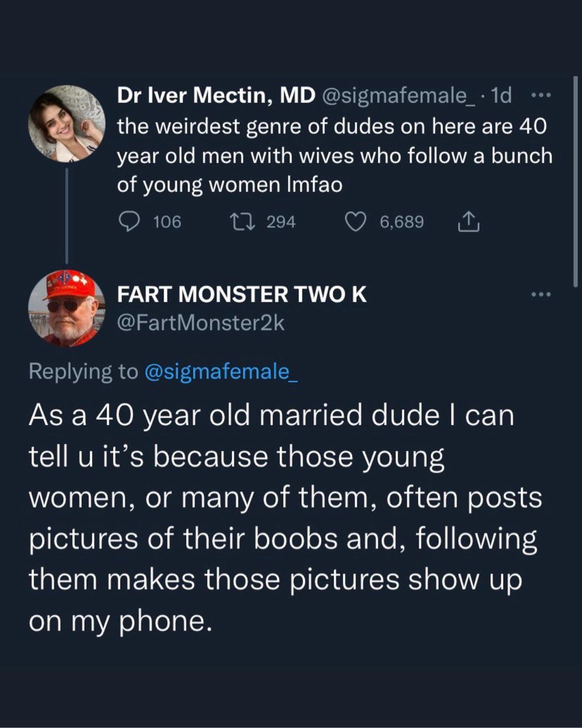Click the scrollbar on the right edge
Screen dimensions: 582x728
pos(576,179)
